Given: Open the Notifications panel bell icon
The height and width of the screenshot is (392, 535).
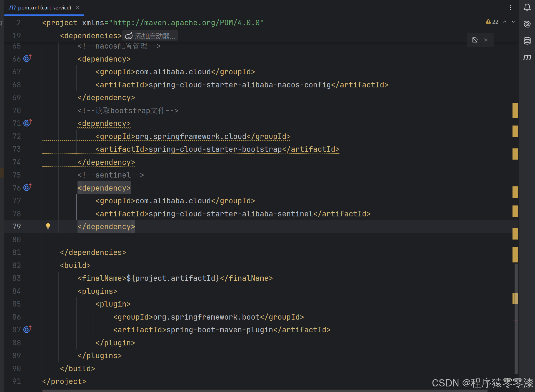Looking at the screenshot, I should [527, 7].
